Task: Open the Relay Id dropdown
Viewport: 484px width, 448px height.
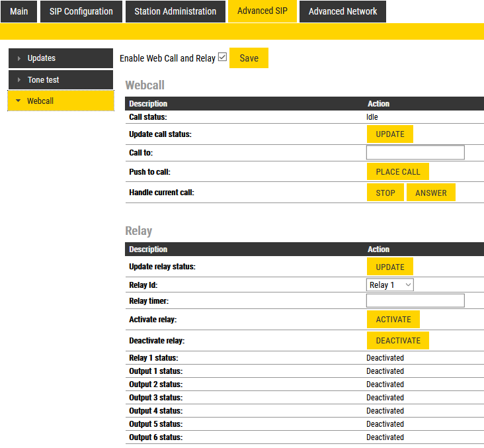Action: point(390,285)
